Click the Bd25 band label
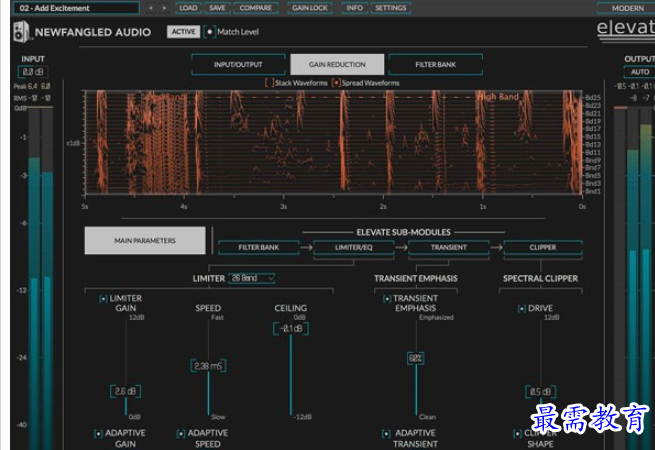Screen dimensions: 655x450 point(593,97)
